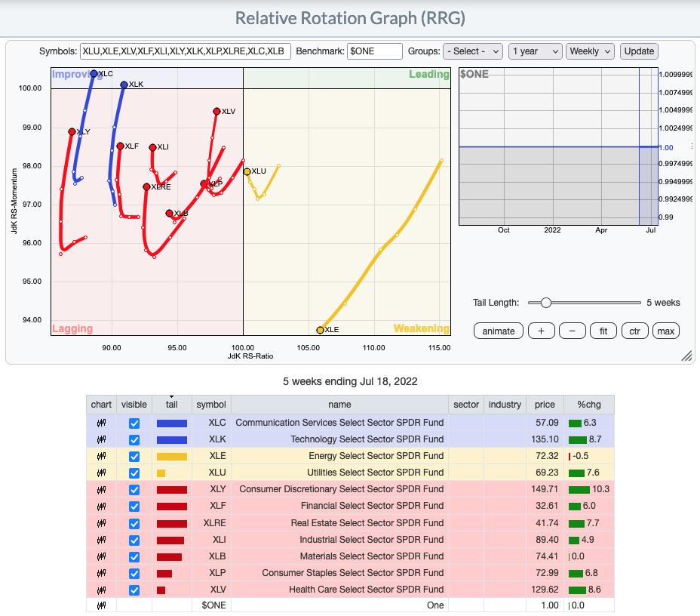Click XLE yellow tail swatch
700x616 pixels.
pyautogui.click(x=172, y=457)
